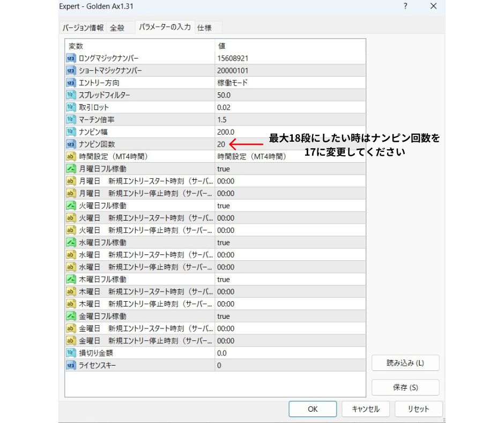Screen dimensions: 504x423
Task: Click the help question mark in title bar
Action: (405, 6)
